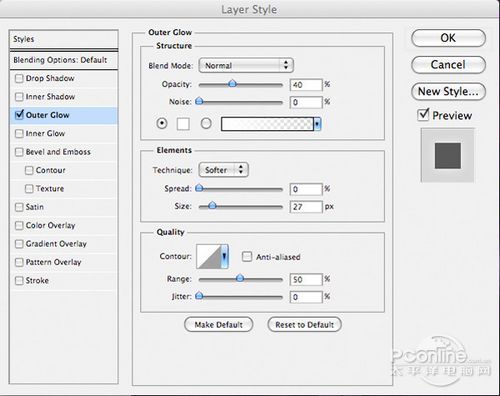Enable the Inner Glow checkbox
This screenshot has width=500, height=396.
point(19,134)
